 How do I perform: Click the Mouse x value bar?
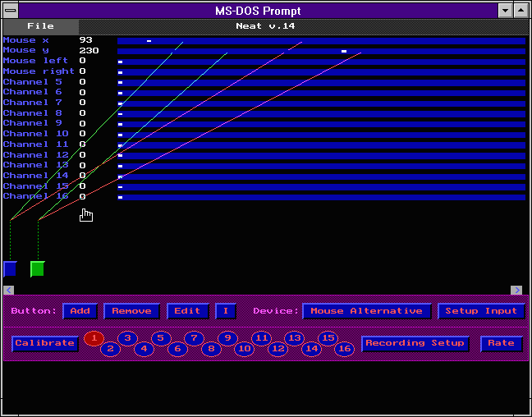tap(321, 41)
